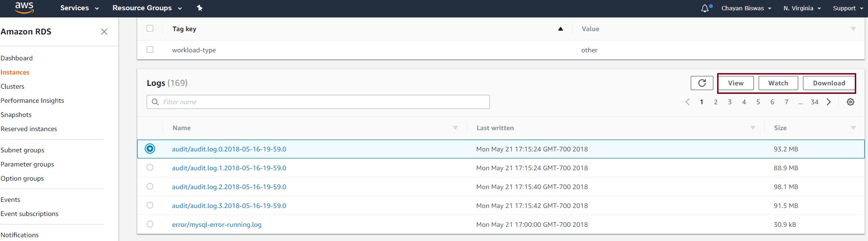The image size is (868, 241).
Task: Open the notifications bell
Action: (x=705, y=8)
